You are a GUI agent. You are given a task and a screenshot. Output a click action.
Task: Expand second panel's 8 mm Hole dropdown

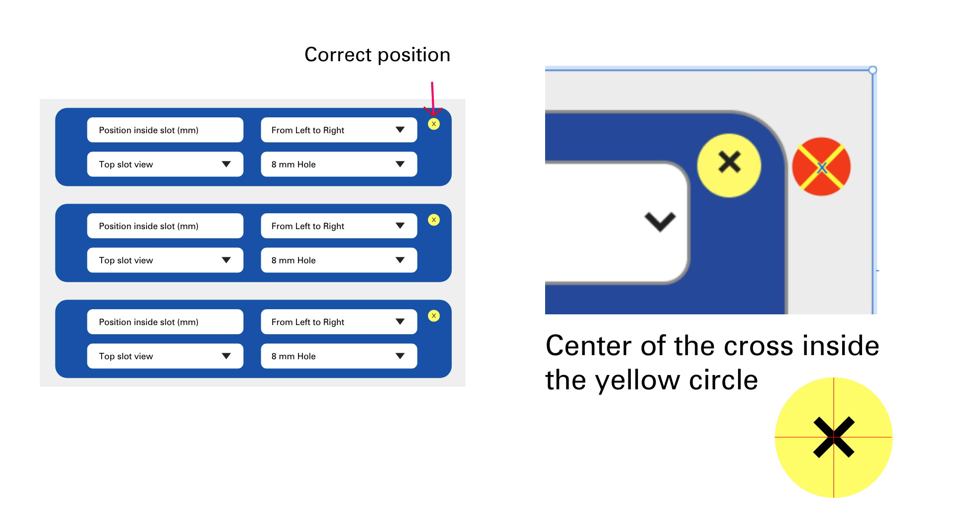click(x=339, y=260)
